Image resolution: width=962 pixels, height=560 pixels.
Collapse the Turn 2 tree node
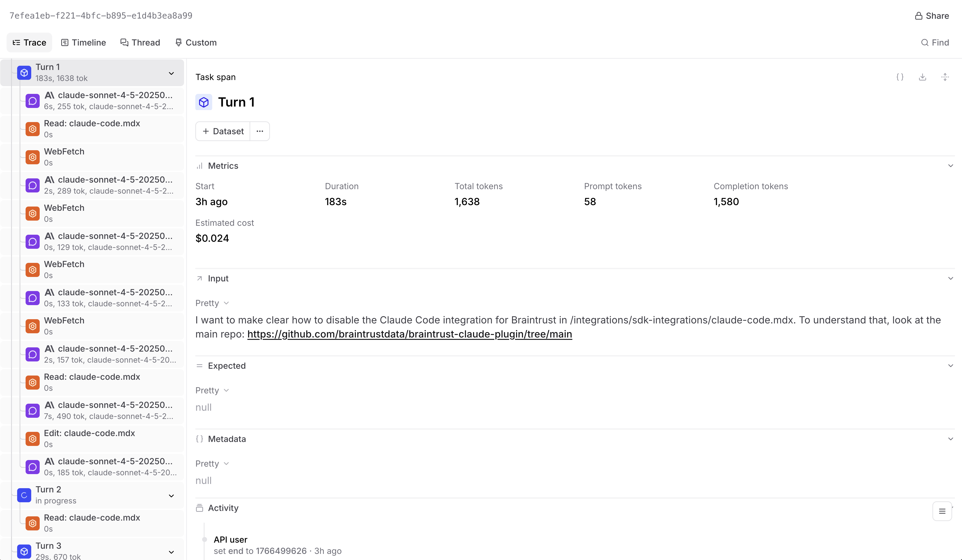[171, 496]
